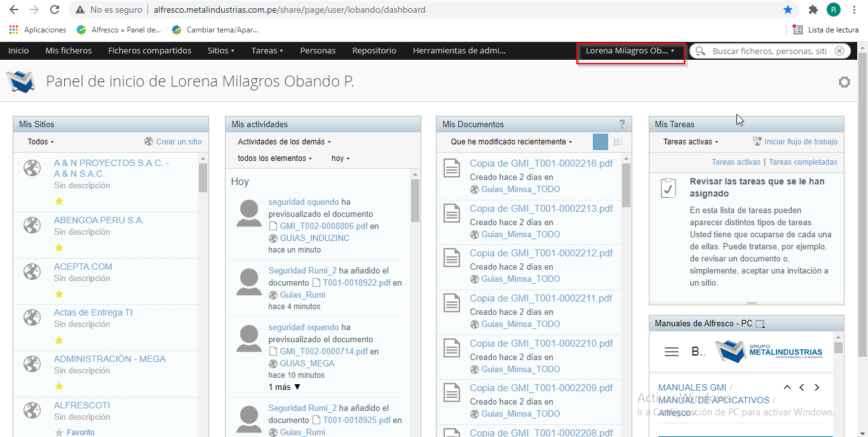
Task: Open the Sitios menu in navigation bar
Action: 220,51
